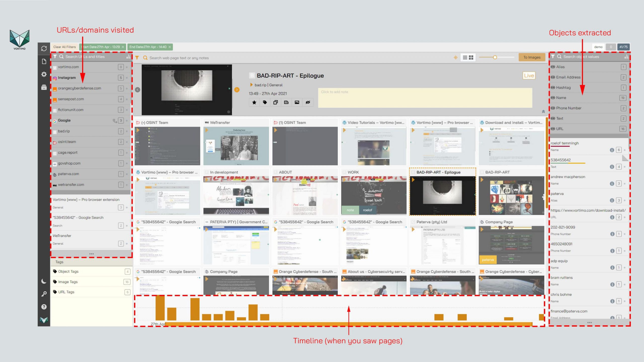This screenshot has width=644, height=362.
Task: Click the text note icon under page details
Action: pyautogui.click(x=286, y=102)
